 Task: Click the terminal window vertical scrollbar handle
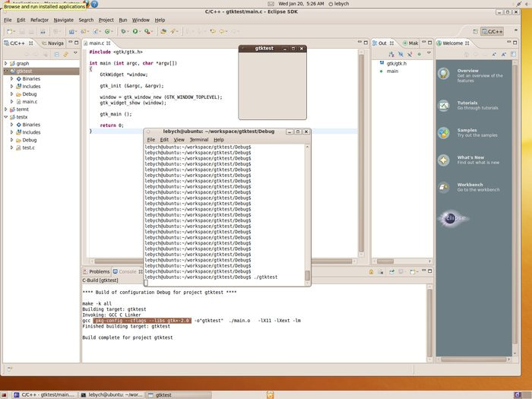[307, 275]
